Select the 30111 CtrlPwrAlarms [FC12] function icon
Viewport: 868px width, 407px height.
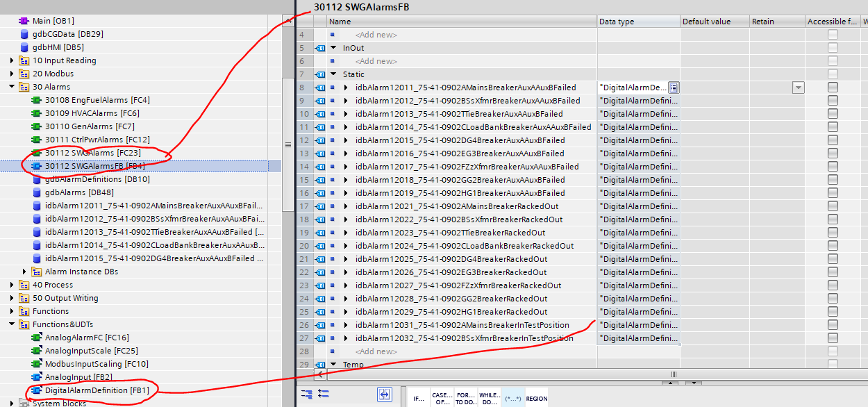point(37,140)
